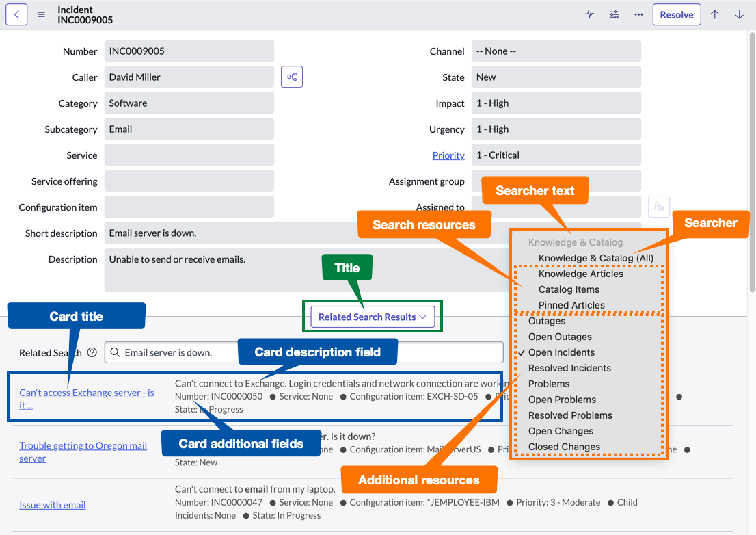Open more options ellipsis menu
Image resolution: width=756 pixels, height=535 pixels.
point(639,14)
